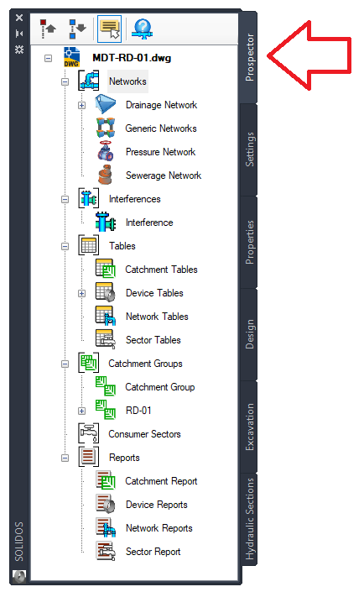Expand the Drainage Network node

(x=82, y=105)
